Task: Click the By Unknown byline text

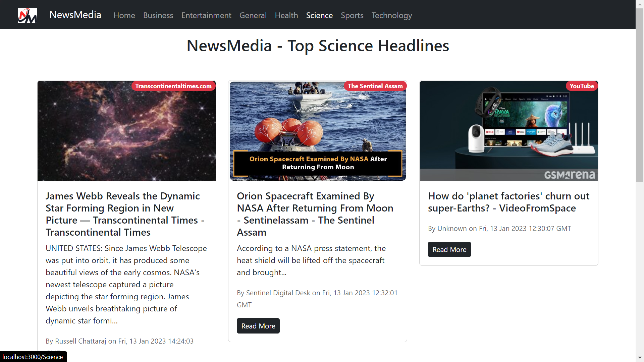Action: (x=499, y=229)
